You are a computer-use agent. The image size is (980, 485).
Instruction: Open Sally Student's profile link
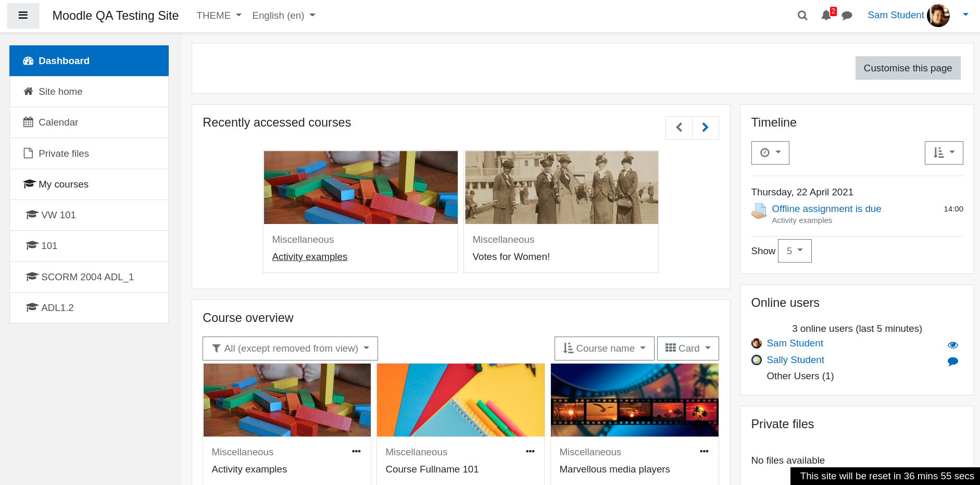795,360
